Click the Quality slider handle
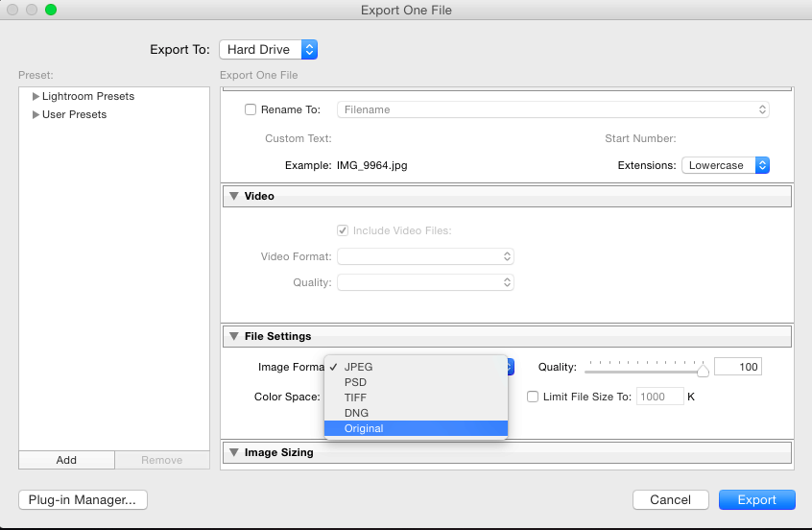The width and height of the screenshot is (812, 530). pyautogui.click(x=703, y=371)
